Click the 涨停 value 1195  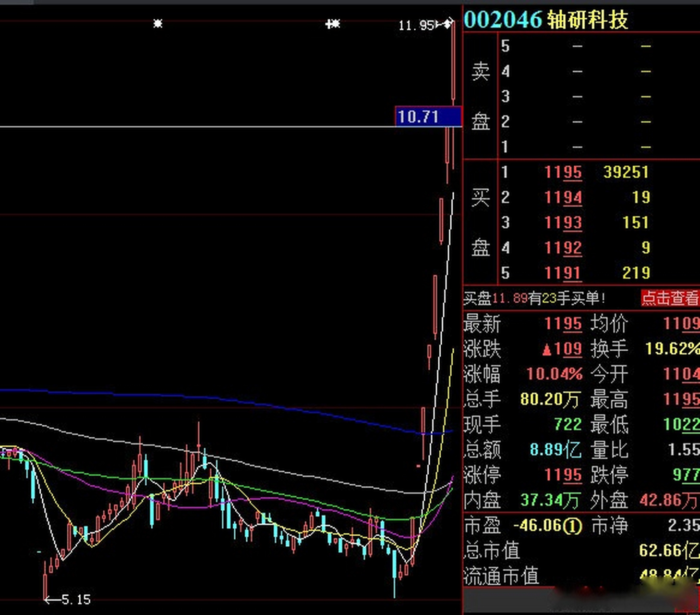563,475
